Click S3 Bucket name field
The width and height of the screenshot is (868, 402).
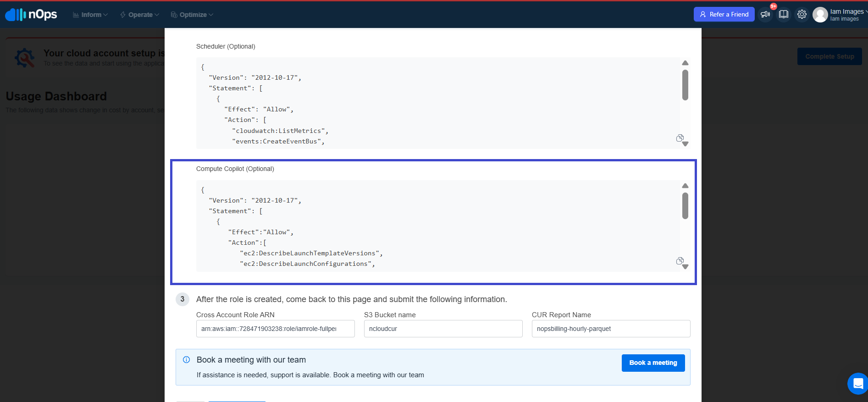(443, 329)
